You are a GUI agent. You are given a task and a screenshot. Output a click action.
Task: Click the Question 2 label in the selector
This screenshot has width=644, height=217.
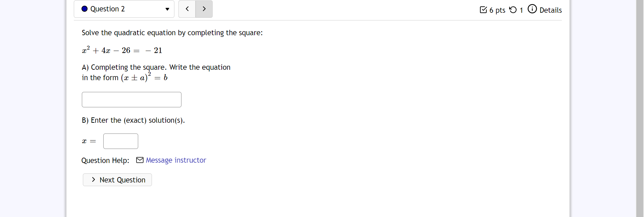[x=107, y=9]
